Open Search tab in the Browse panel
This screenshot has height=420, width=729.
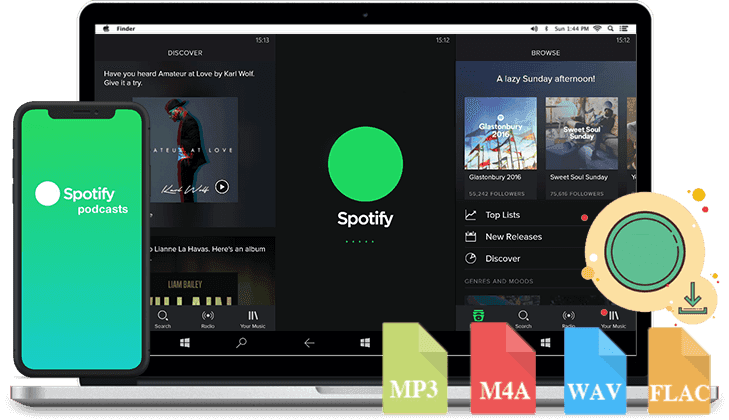point(524,319)
